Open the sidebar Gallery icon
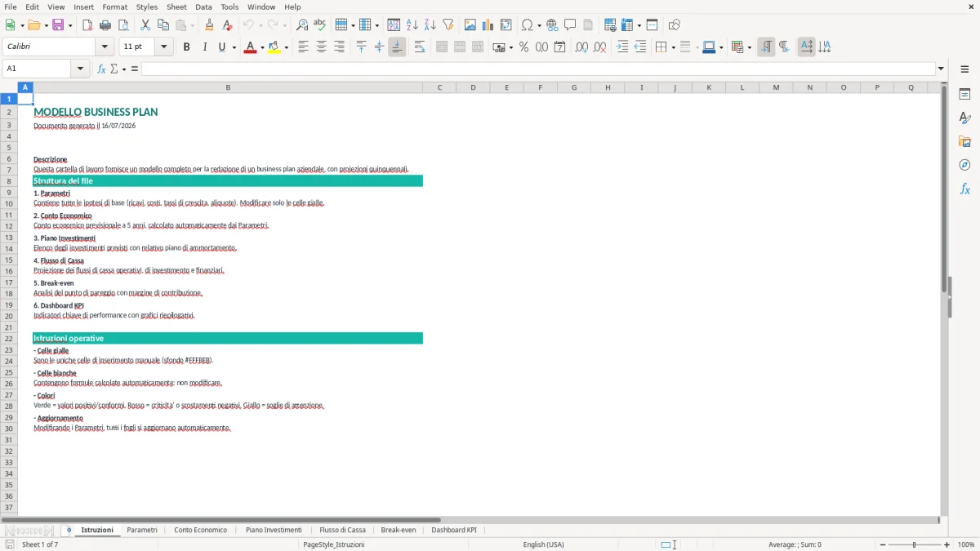 (965, 141)
